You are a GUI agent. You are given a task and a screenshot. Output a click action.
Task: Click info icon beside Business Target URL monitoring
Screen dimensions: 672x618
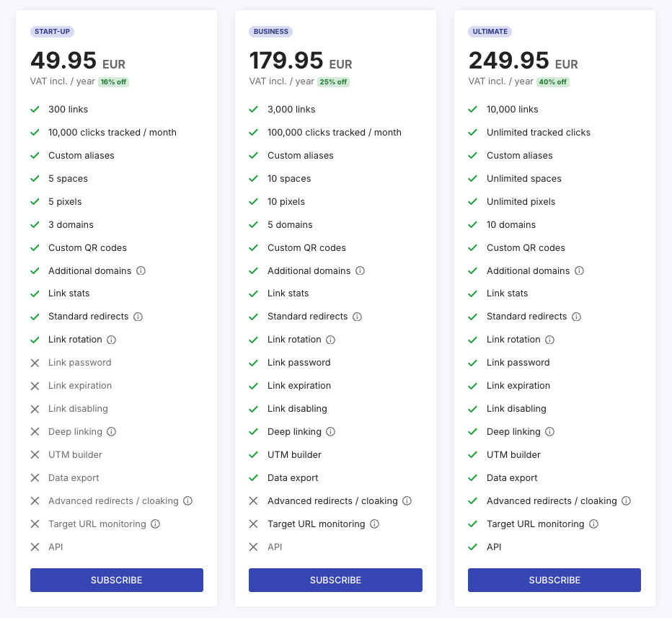[x=375, y=524]
